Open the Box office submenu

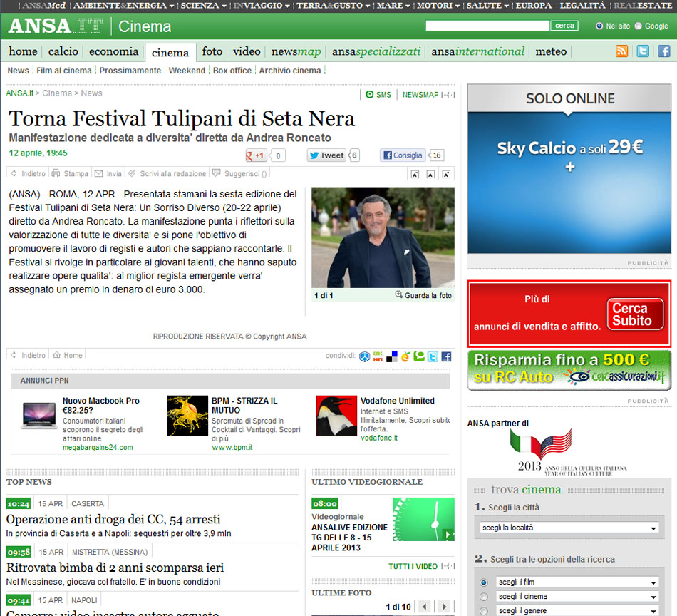point(232,71)
